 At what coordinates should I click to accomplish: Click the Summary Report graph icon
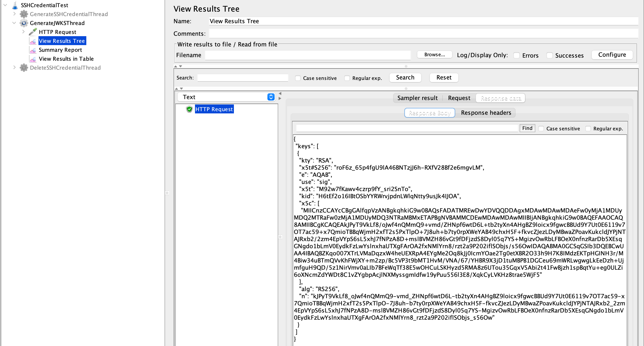[33, 50]
